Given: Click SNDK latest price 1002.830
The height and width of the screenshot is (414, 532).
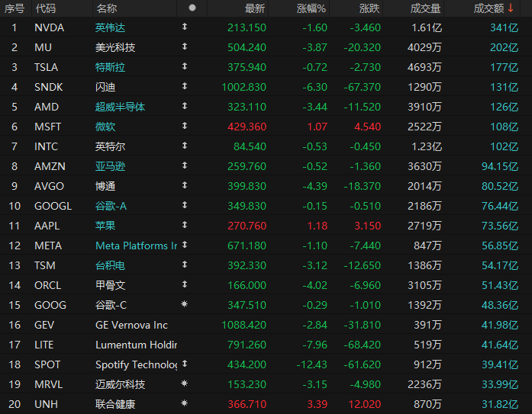Looking at the screenshot, I should tap(243, 87).
